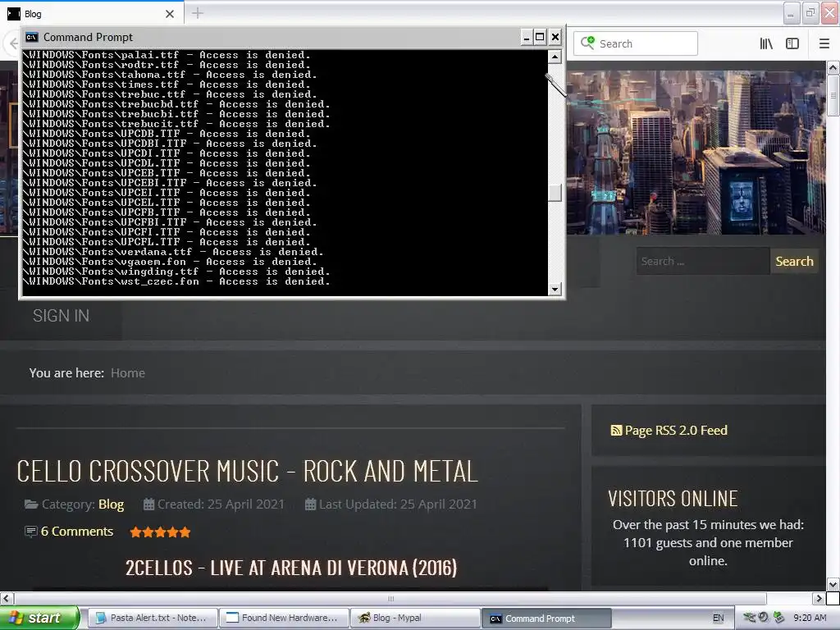Click the orange RSS feed icon

pos(616,430)
